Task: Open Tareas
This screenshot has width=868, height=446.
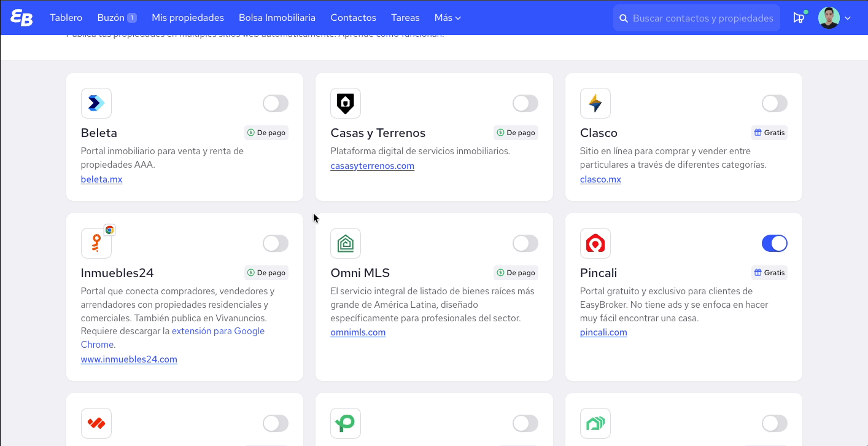Action: (405, 18)
